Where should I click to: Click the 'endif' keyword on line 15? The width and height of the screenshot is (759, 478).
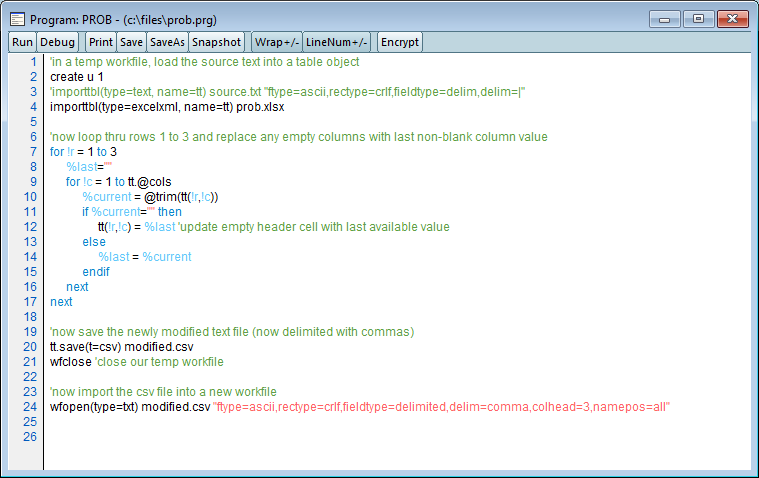coord(96,272)
